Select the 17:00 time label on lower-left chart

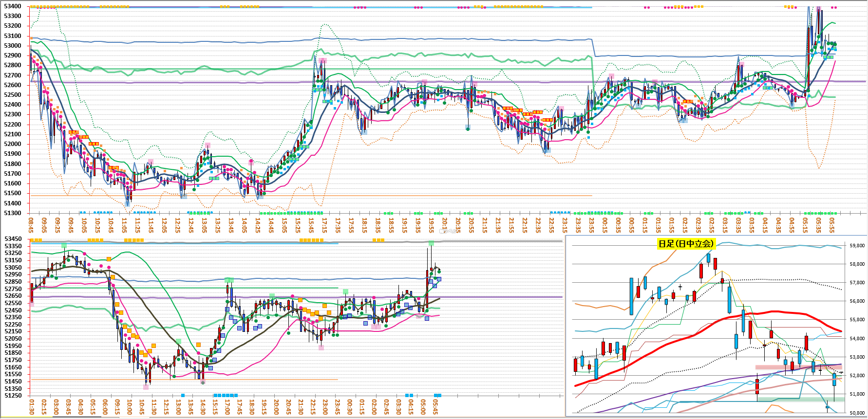227,407
